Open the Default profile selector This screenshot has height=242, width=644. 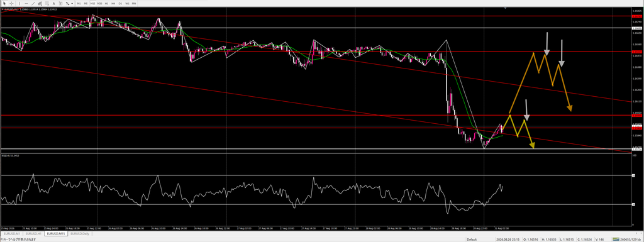(x=472, y=239)
